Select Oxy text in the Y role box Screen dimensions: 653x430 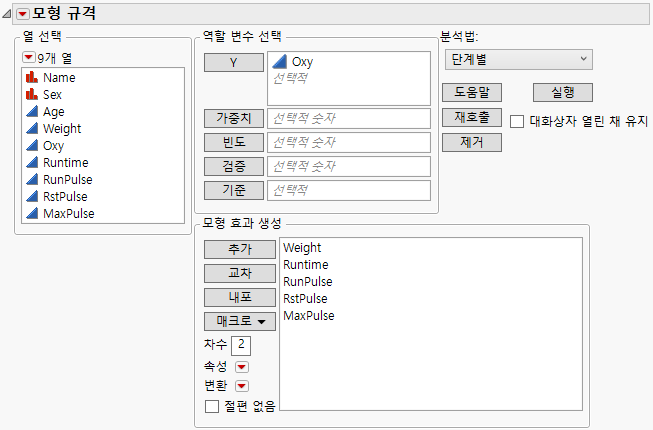click(302, 62)
